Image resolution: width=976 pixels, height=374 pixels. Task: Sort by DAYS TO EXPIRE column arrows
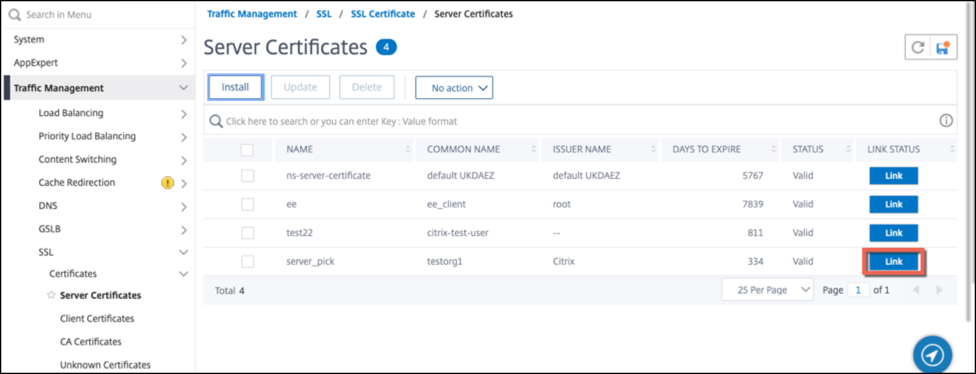tap(774, 149)
